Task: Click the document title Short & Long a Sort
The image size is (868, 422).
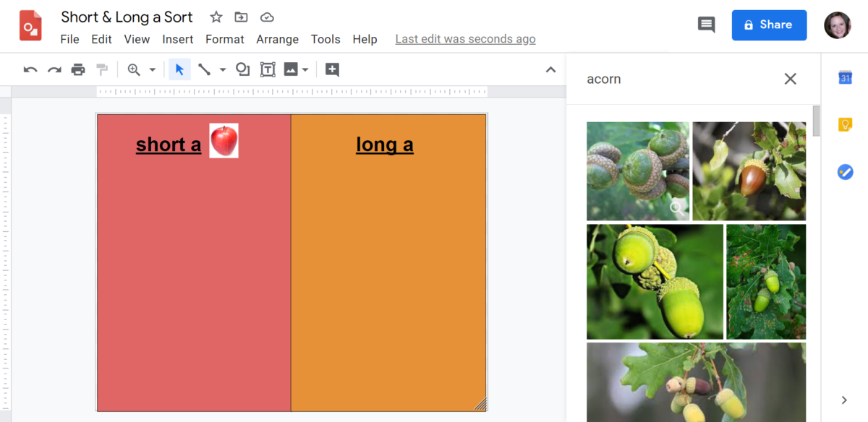Action: (127, 17)
